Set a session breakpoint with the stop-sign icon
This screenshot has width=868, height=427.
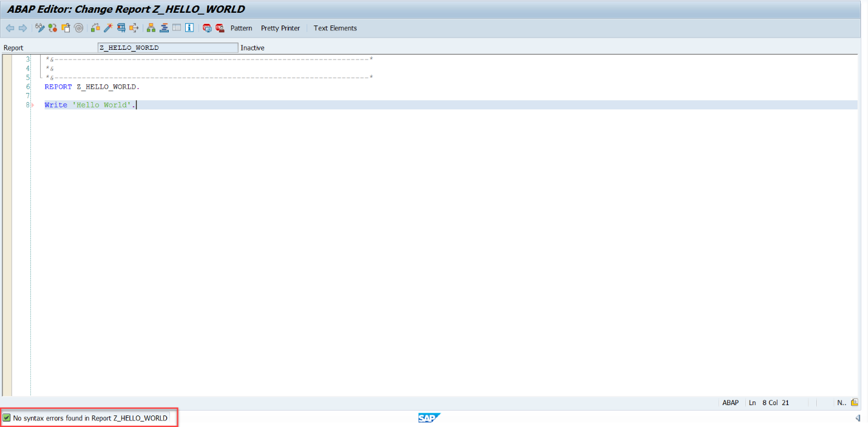[x=206, y=27]
